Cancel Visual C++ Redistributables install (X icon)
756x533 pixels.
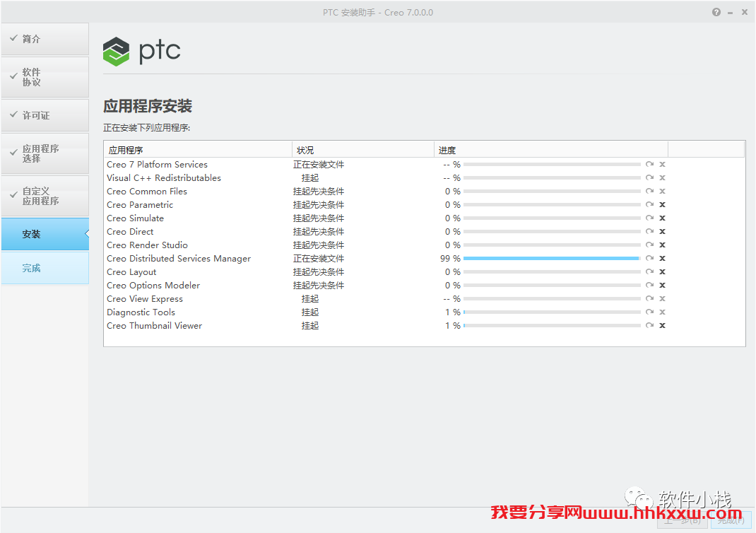[663, 178]
